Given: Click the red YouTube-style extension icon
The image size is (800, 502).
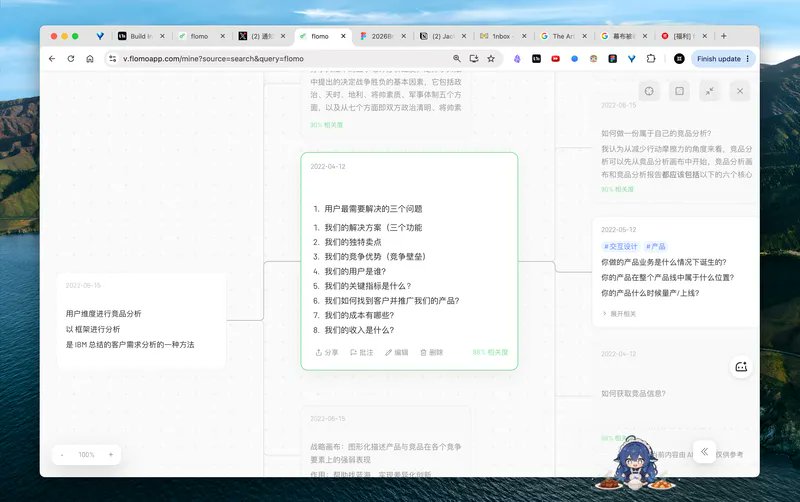Looking at the screenshot, I should click(555, 59).
